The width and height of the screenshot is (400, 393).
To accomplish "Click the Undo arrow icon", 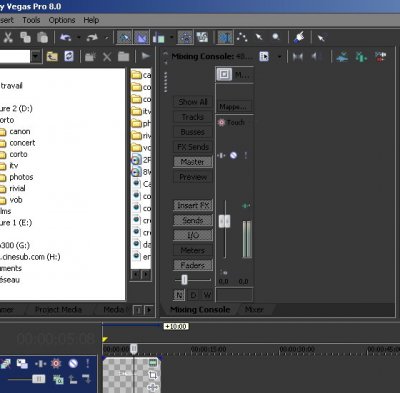I will 66,38.
